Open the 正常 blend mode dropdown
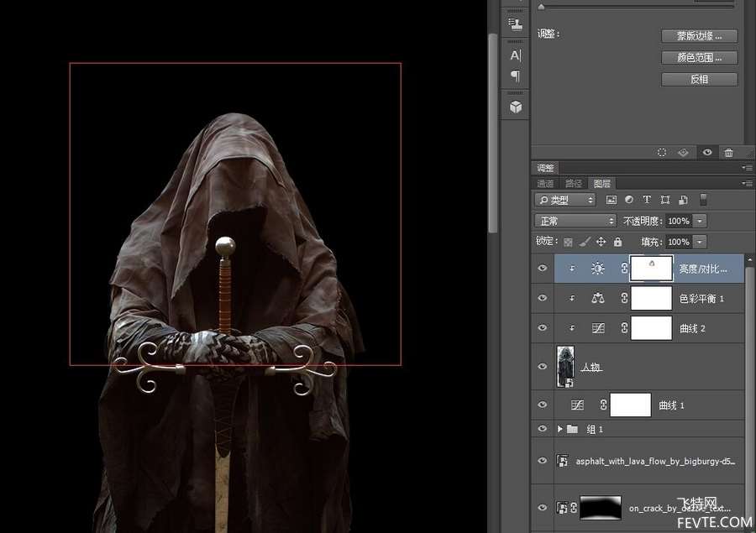The image size is (756, 533). coord(575,221)
